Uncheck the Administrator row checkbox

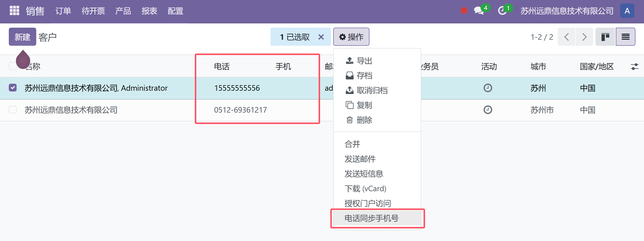(x=13, y=88)
